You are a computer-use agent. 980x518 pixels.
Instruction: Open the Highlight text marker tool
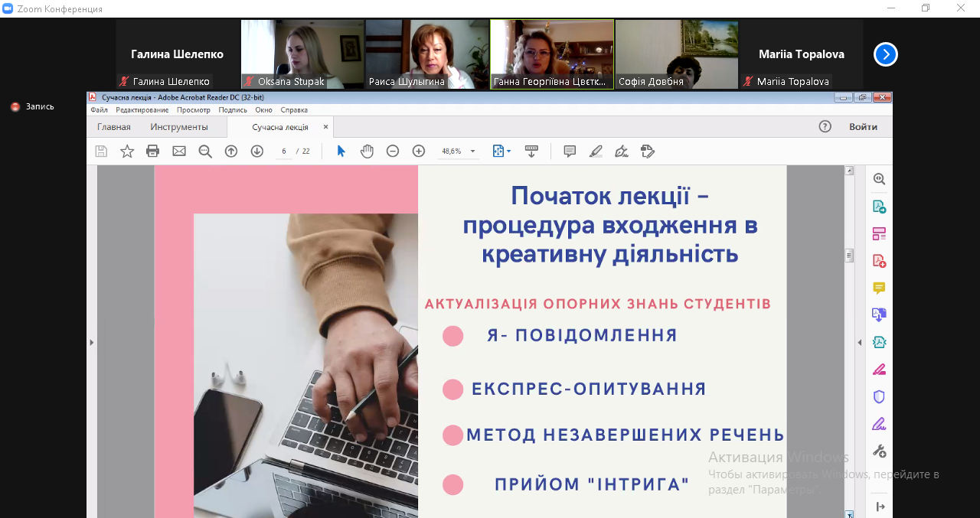(596, 151)
